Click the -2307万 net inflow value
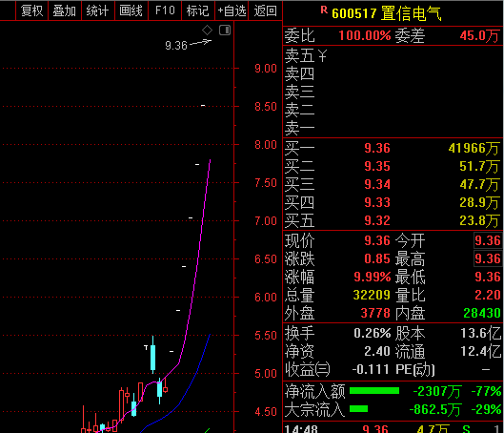 click(x=437, y=391)
